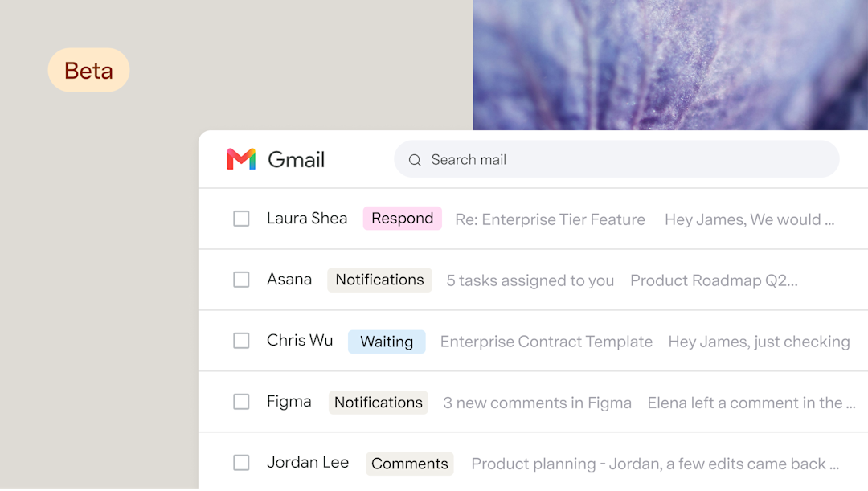This screenshot has width=868, height=491.
Task: Open the Product planning email from Jordan
Action: pyautogui.click(x=655, y=464)
